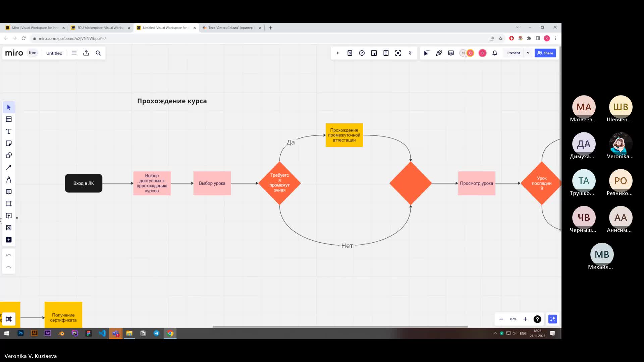This screenshot has width=644, height=362.
Task: Click the Прохождение курса heading
Action: coord(172,101)
